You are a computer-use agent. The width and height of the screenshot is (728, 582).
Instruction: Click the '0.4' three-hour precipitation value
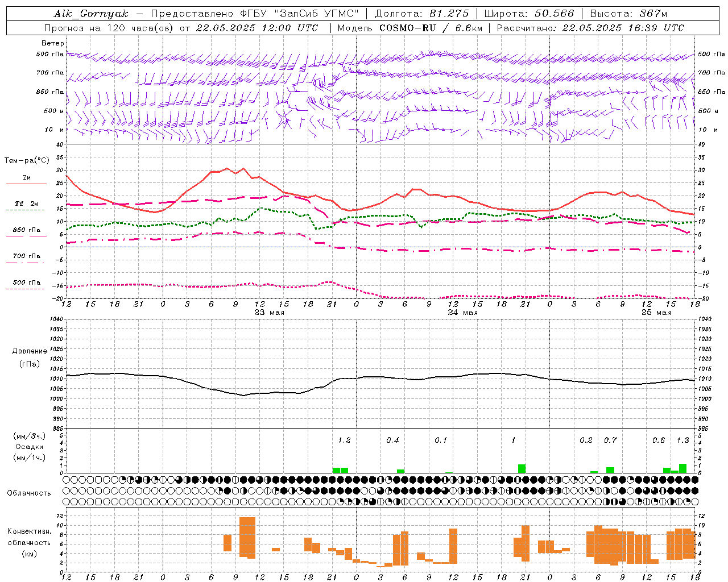pyautogui.click(x=392, y=440)
